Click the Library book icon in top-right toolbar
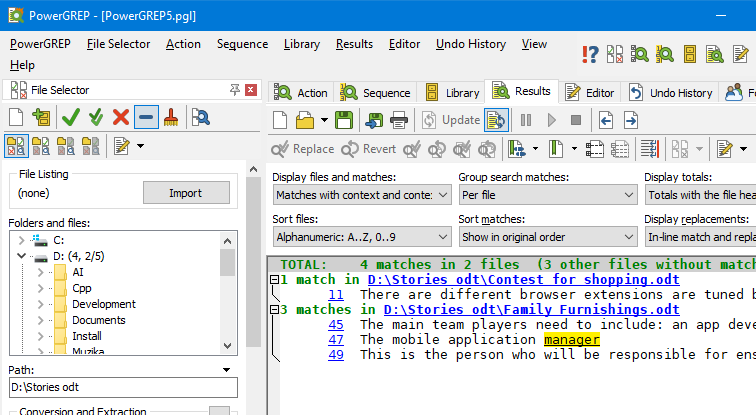This screenshot has height=415, width=756. tap(690, 54)
